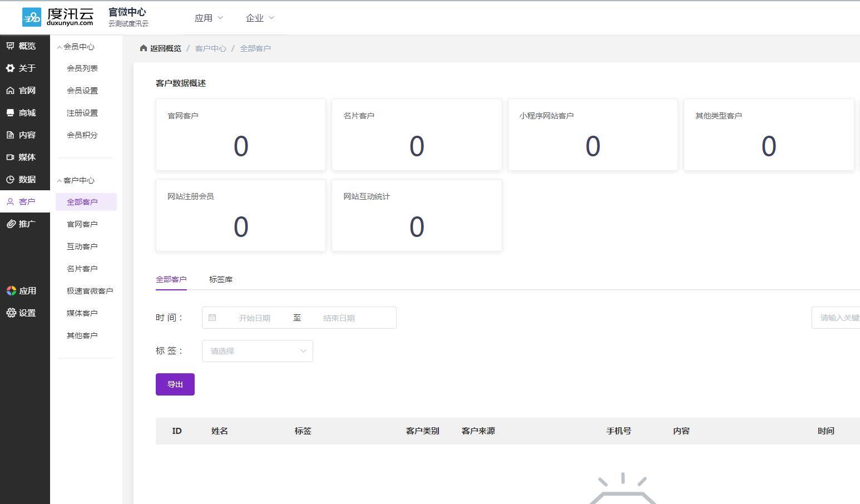Collapse the 会员中心 menu group
The height and width of the screenshot is (504, 860).
click(x=76, y=47)
